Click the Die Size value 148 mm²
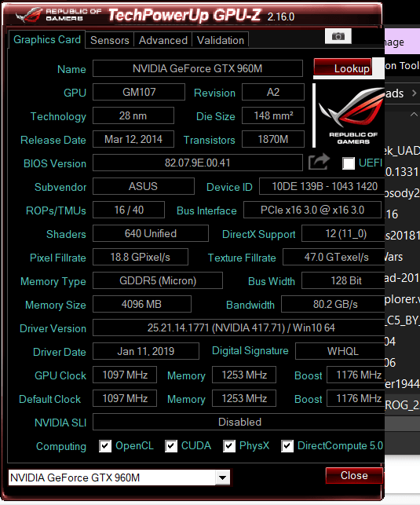The width and height of the screenshot is (420, 505). (273, 115)
